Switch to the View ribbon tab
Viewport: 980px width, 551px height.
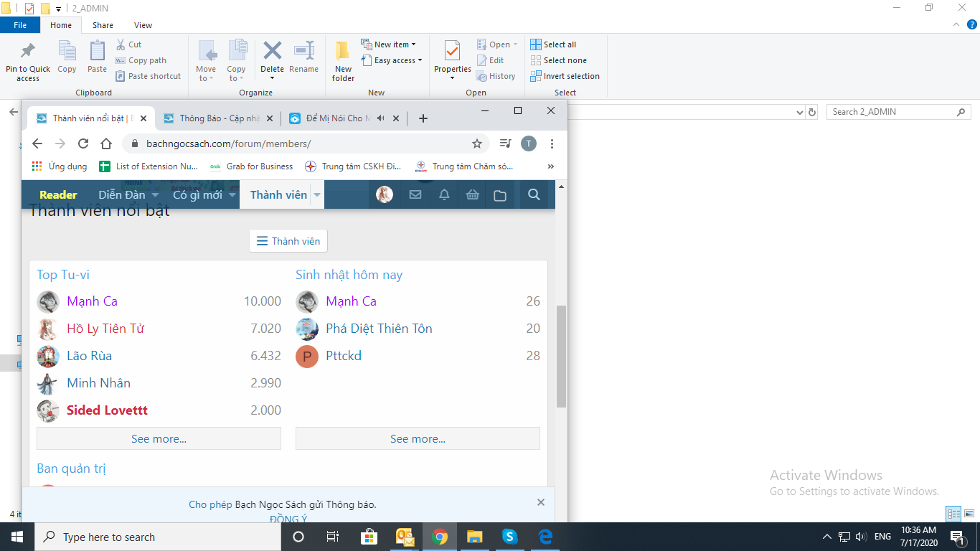[143, 25]
